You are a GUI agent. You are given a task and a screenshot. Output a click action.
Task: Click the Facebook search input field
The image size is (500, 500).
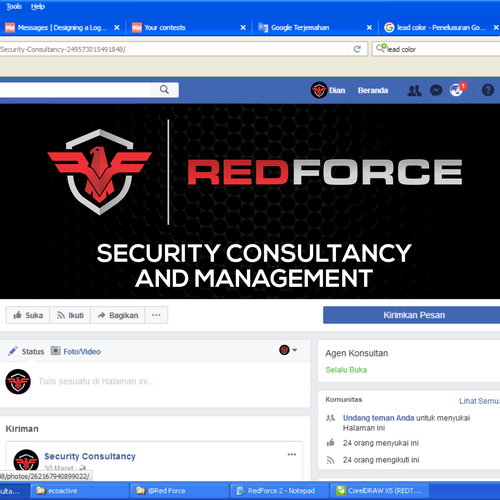(x=75, y=90)
